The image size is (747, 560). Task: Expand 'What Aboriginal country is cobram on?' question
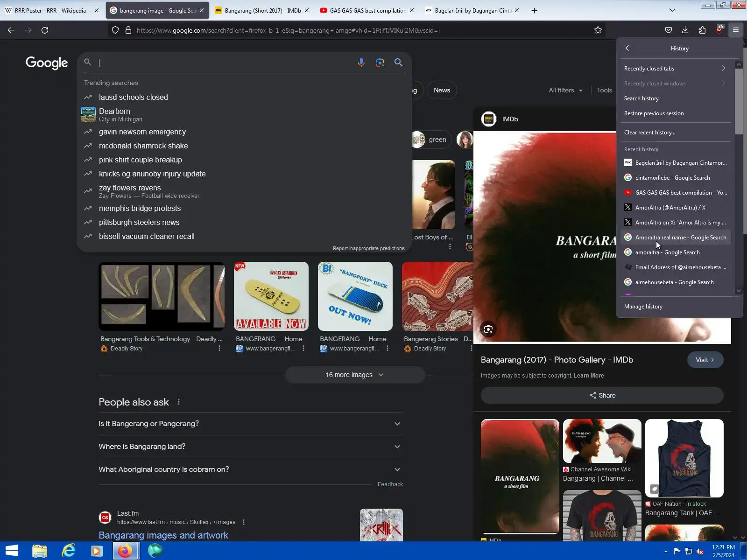[250, 469]
